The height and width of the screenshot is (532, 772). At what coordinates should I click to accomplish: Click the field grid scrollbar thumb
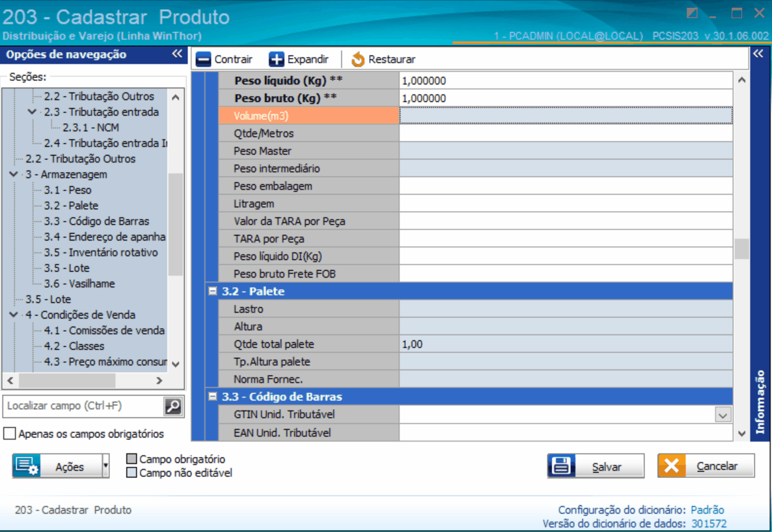pyautogui.click(x=742, y=248)
